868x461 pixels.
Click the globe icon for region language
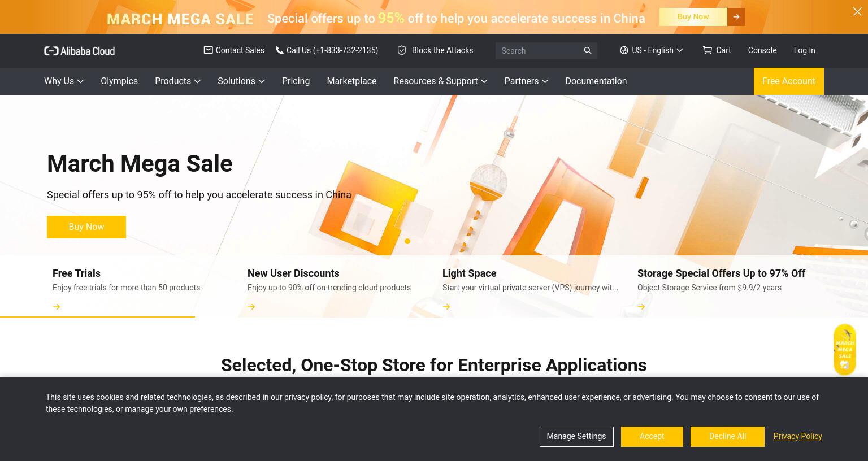(624, 50)
